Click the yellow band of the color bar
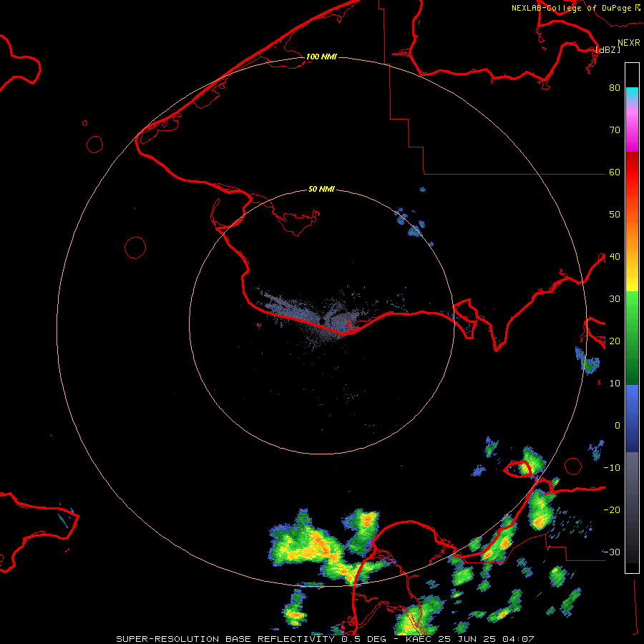The width and height of the screenshot is (644, 644). click(632, 281)
